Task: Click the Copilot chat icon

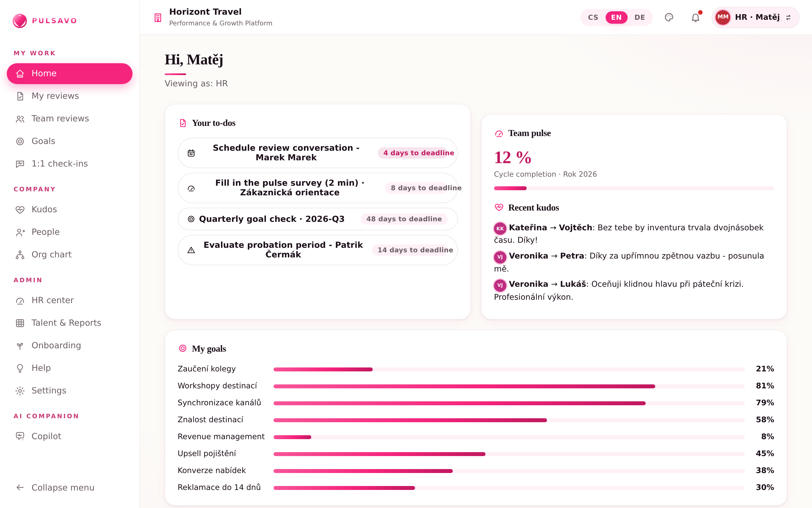Action: (20, 436)
